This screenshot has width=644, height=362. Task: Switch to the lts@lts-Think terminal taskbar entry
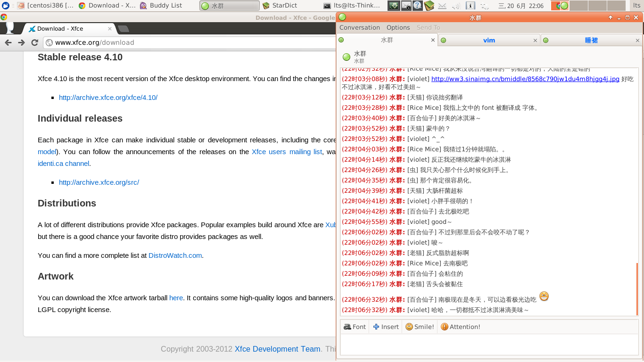point(352,6)
